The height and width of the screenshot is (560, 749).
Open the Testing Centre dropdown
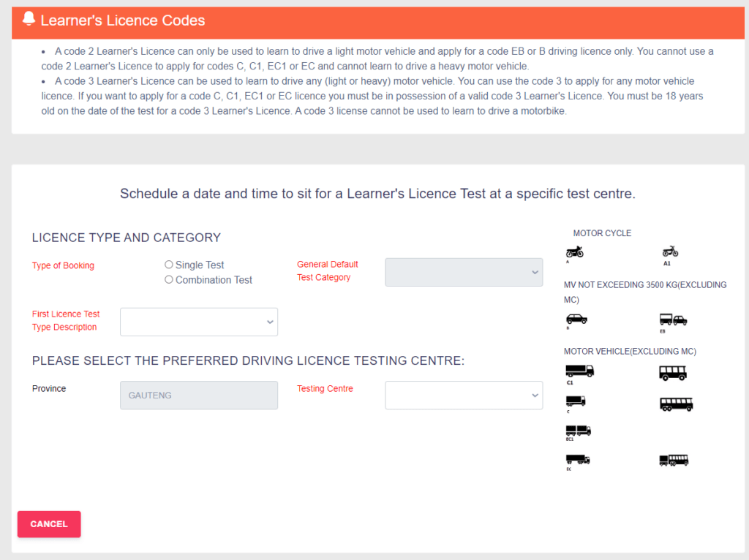coord(464,395)
